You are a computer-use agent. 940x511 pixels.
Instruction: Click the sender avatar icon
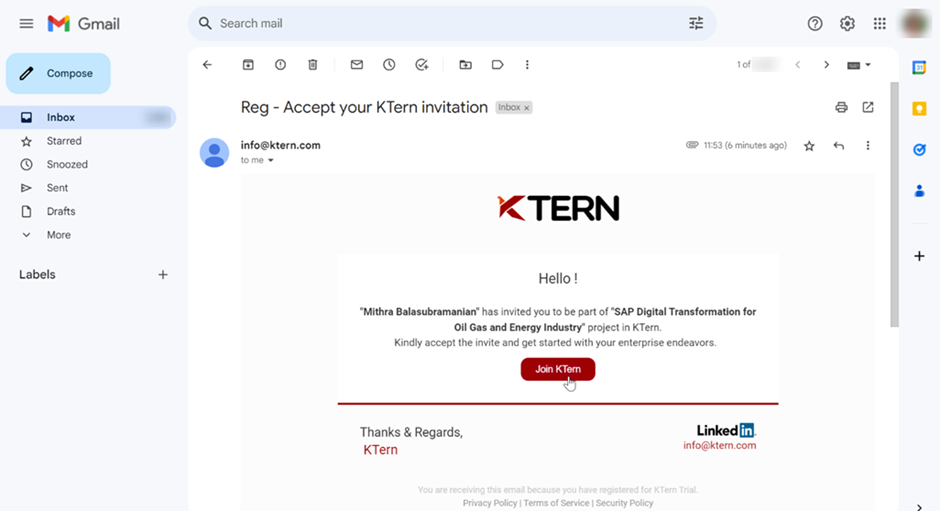(214, 152)
